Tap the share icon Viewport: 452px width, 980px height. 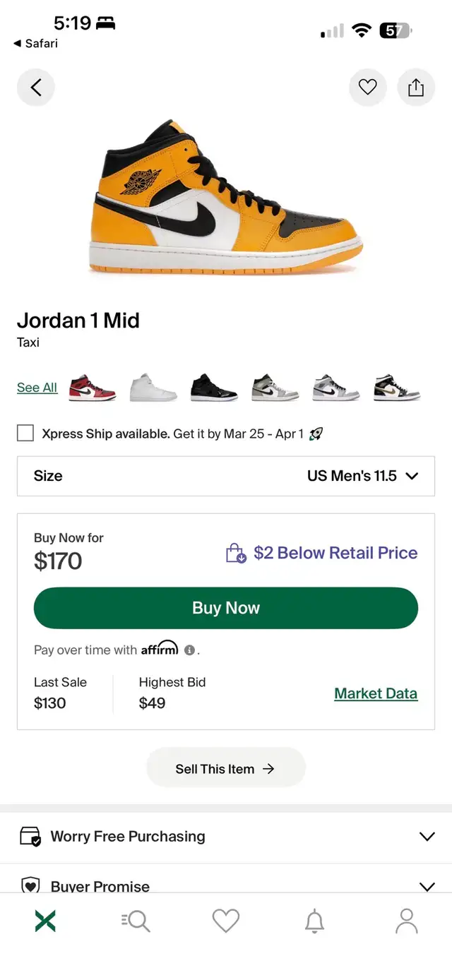(x=416, y=88)
